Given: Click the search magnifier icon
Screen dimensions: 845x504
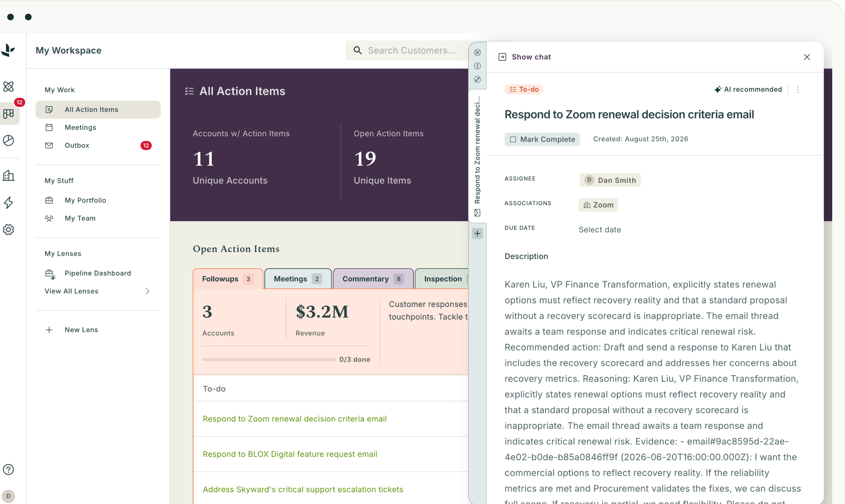Looking at the screenshot, I should [x=358, y=50].
